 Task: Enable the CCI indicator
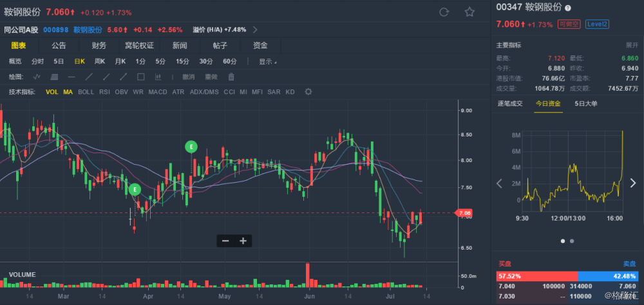(x=229, y=92)
